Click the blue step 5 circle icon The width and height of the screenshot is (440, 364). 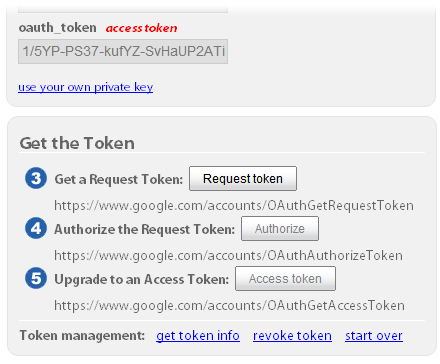(36, 278)
